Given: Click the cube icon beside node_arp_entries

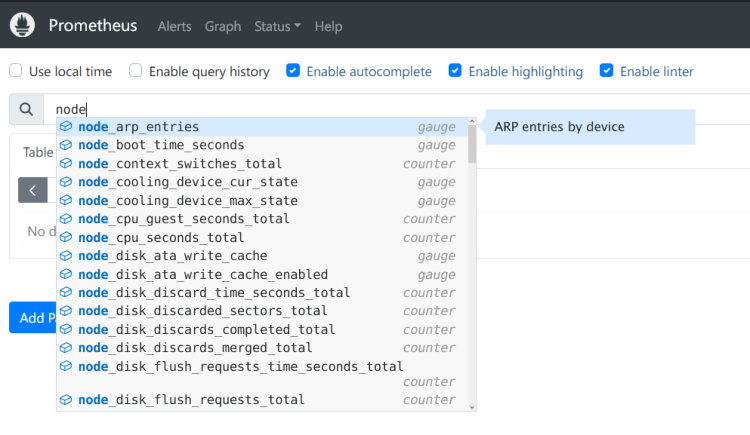Looking at the screenshot, I should pos(66,127).
